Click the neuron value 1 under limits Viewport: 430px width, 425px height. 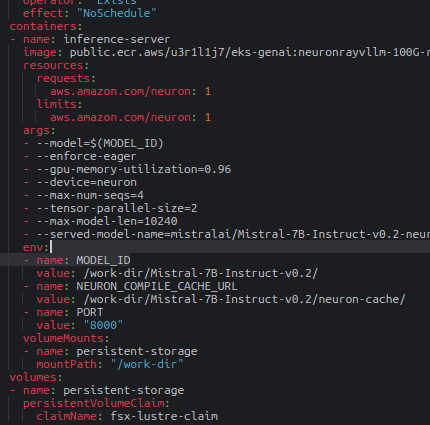(x=208, y=117)
